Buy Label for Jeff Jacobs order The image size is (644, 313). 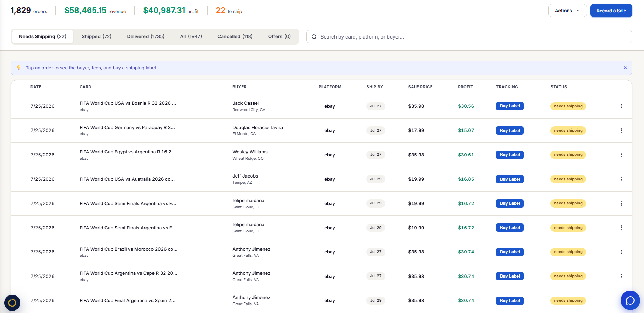click(510, 179)
